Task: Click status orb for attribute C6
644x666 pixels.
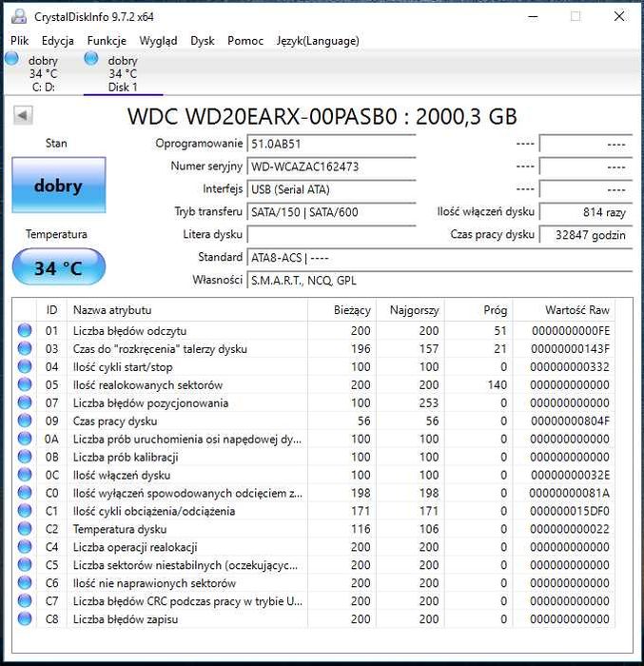Action: pos(25,582)
